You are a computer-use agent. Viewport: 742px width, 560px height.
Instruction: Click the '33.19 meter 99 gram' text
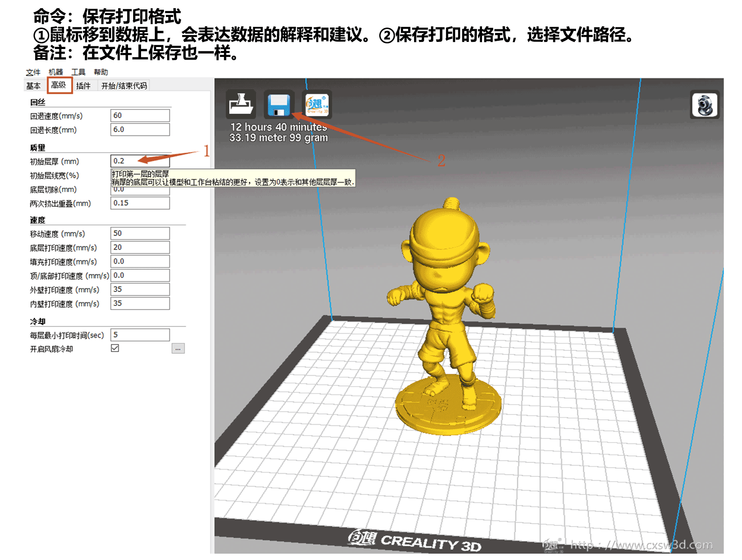point(279,138)
